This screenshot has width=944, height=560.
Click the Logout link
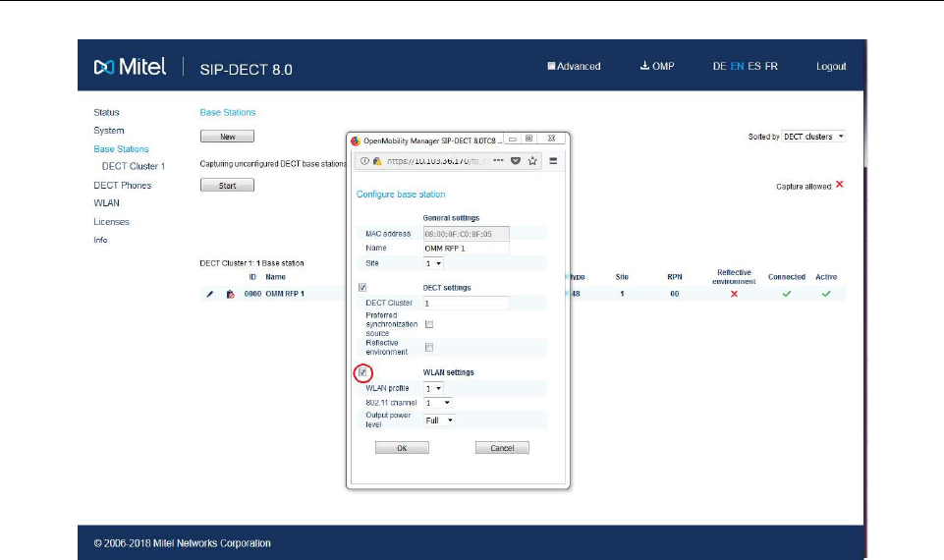(x=831, y=66)
